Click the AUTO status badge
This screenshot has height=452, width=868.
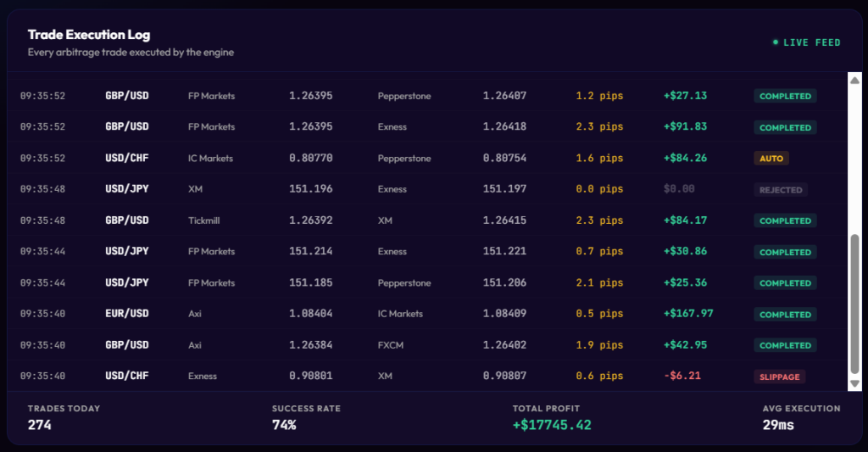771,159
